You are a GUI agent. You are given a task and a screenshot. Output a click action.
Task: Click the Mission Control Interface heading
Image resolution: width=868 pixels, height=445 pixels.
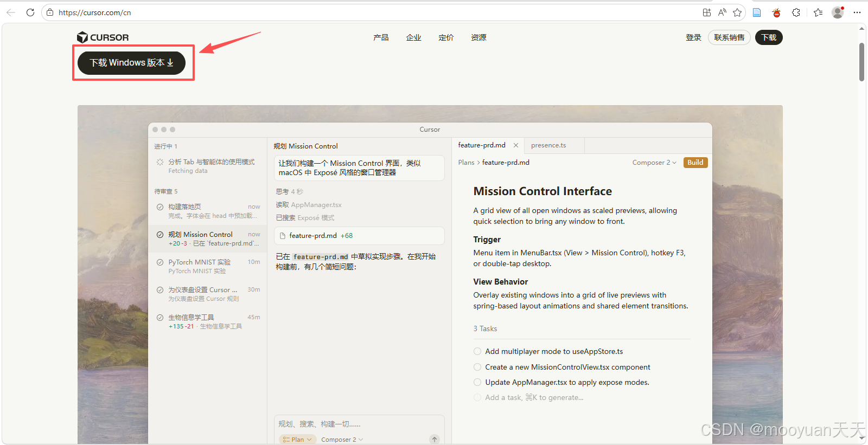tap(542, 191)
